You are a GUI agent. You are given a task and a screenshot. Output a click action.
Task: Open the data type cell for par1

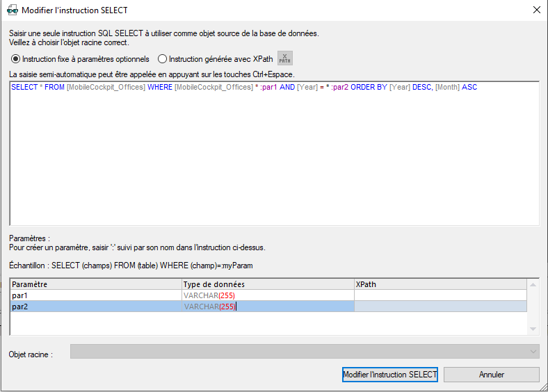point(267,295)
